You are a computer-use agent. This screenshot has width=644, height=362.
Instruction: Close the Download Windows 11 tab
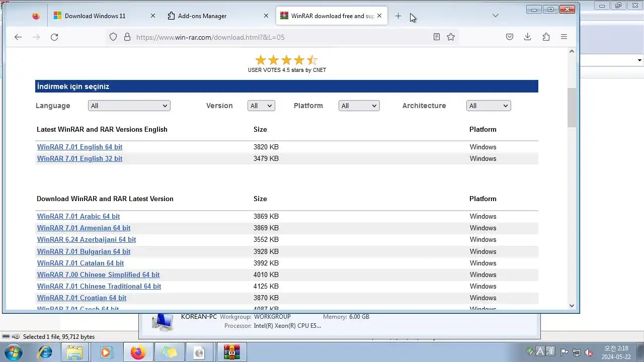tap(153, 16)
